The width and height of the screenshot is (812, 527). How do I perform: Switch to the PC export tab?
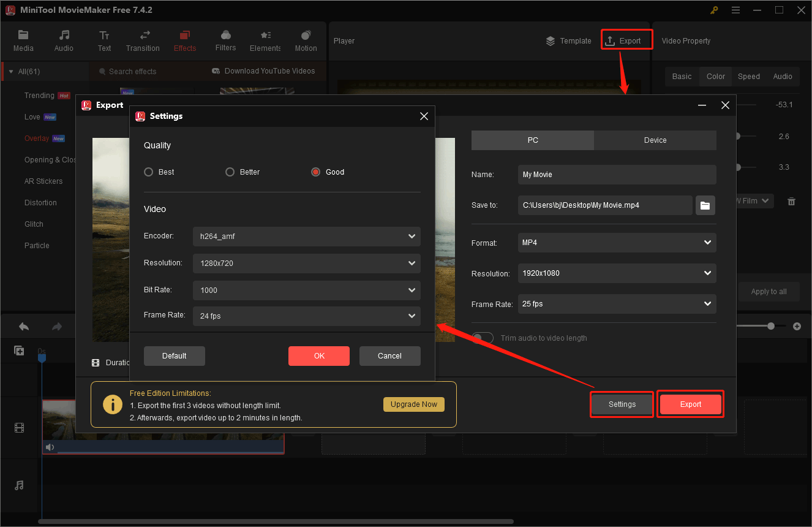coord(533,140)
